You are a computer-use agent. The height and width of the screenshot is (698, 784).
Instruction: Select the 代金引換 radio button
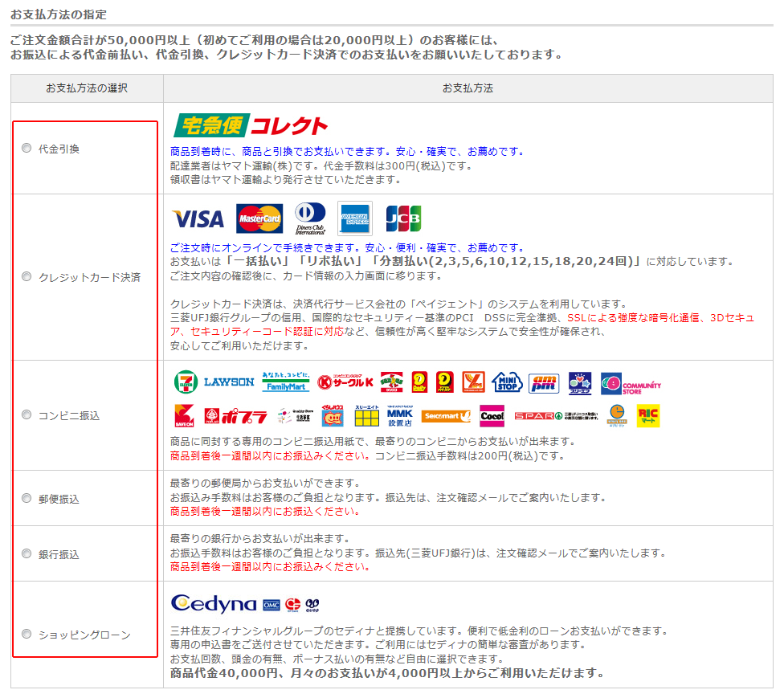click(x=27, y=148)
